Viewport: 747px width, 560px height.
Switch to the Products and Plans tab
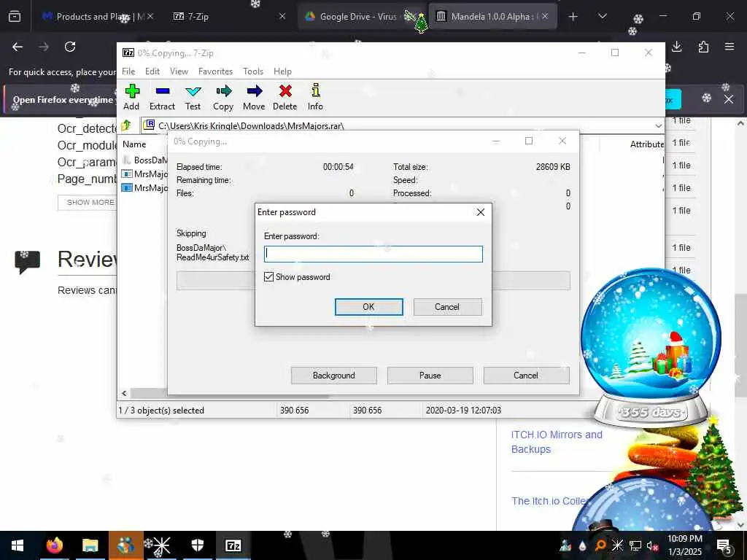pyautogui.click(x=97, y=16)
